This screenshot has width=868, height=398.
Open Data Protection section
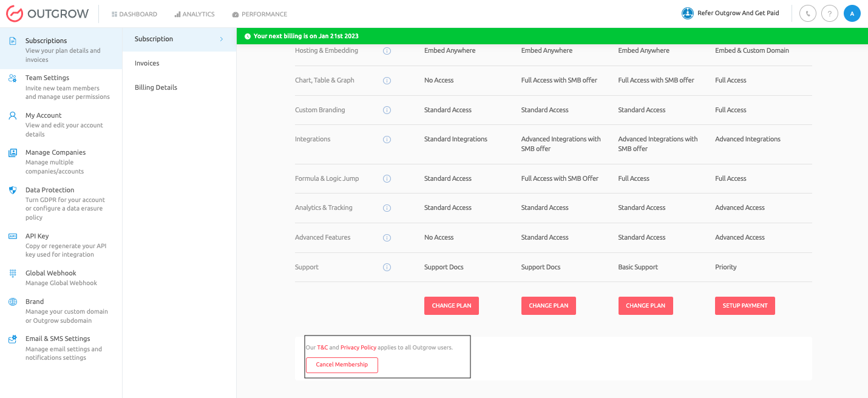(x=61, y=203)
